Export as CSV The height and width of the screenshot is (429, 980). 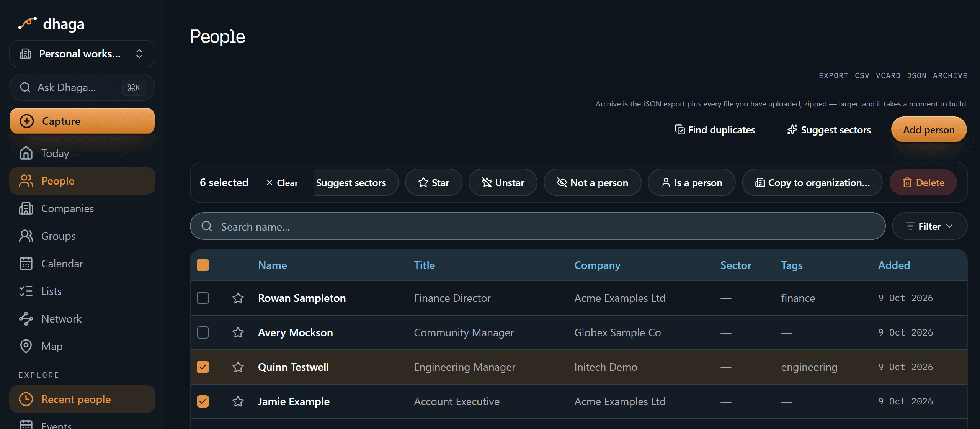862,75
